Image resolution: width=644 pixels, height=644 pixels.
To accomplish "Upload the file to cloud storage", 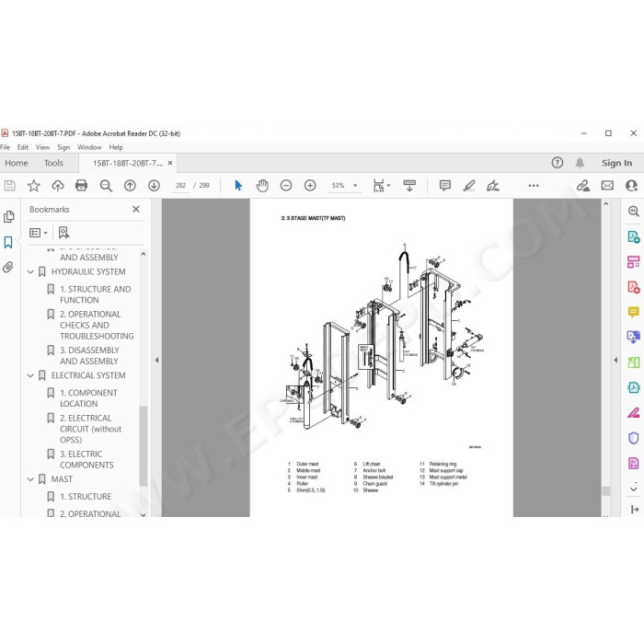I will coord(57,186).
